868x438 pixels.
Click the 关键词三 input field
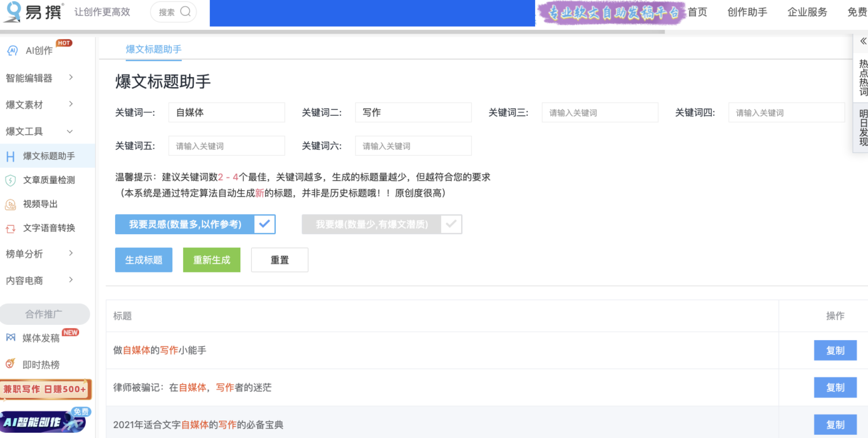[x=599, y=113]
